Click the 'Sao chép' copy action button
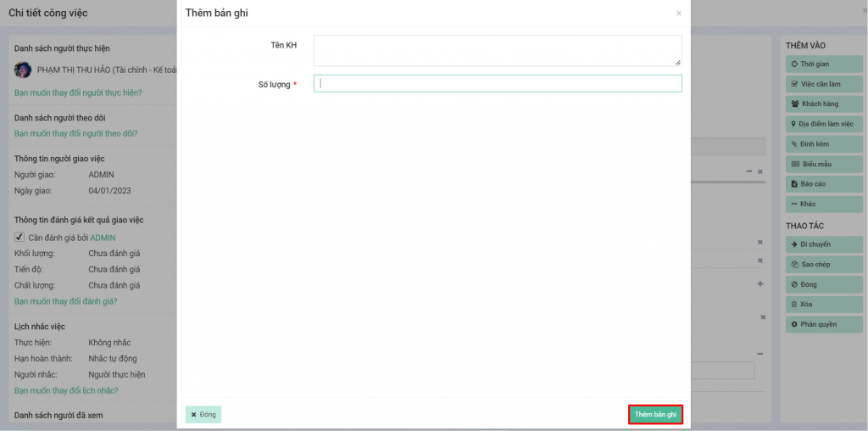The width and height of the screenshot is (868, 431). [823, 265]
